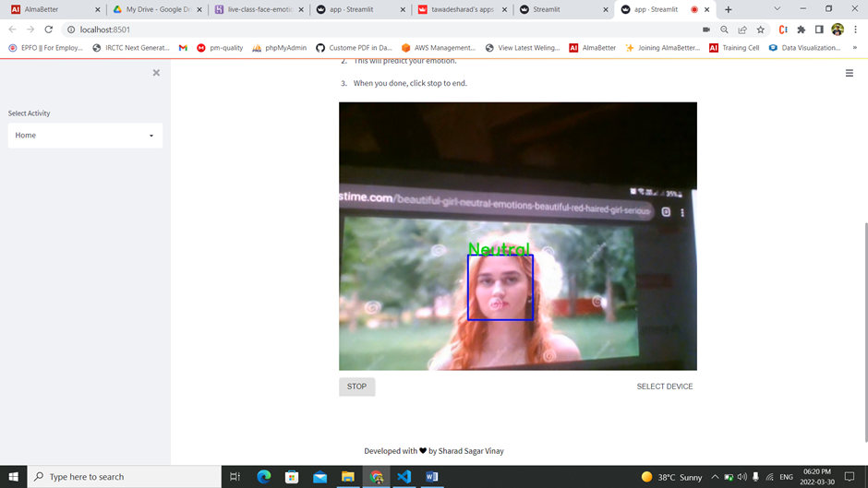This screenshot has height=488, width=868.
Task: Open Training Cell bookmark
Action: pyautogui.click(x=734, y=48)
